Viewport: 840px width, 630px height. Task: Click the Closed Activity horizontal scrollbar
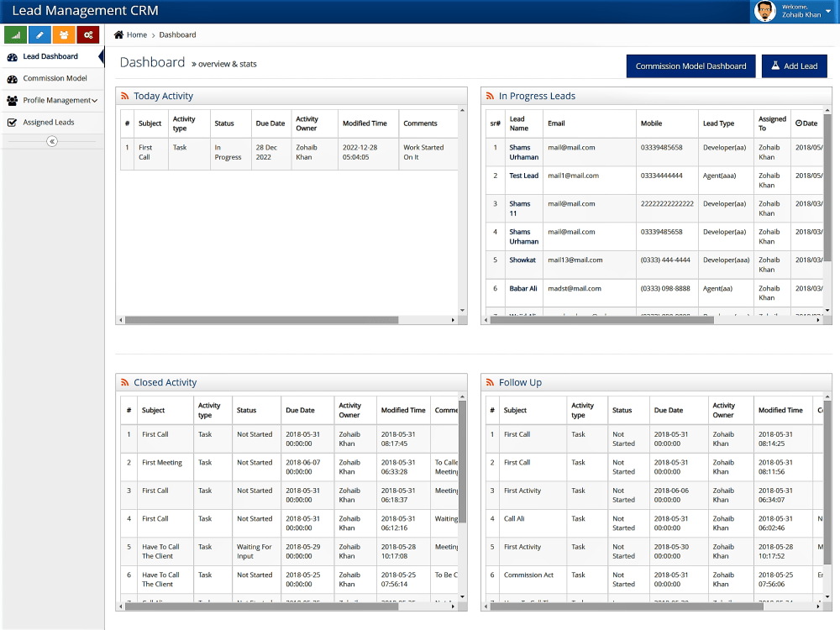261,606
